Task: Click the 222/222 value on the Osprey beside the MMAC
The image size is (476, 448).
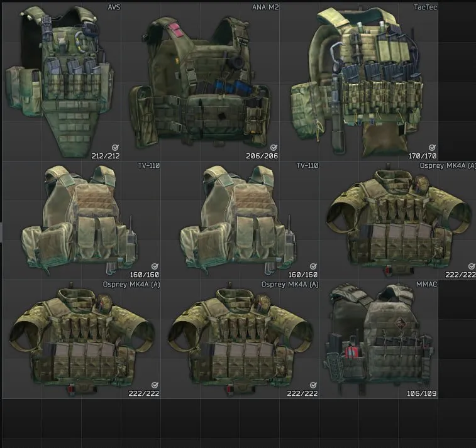Action: click(302, 393)
